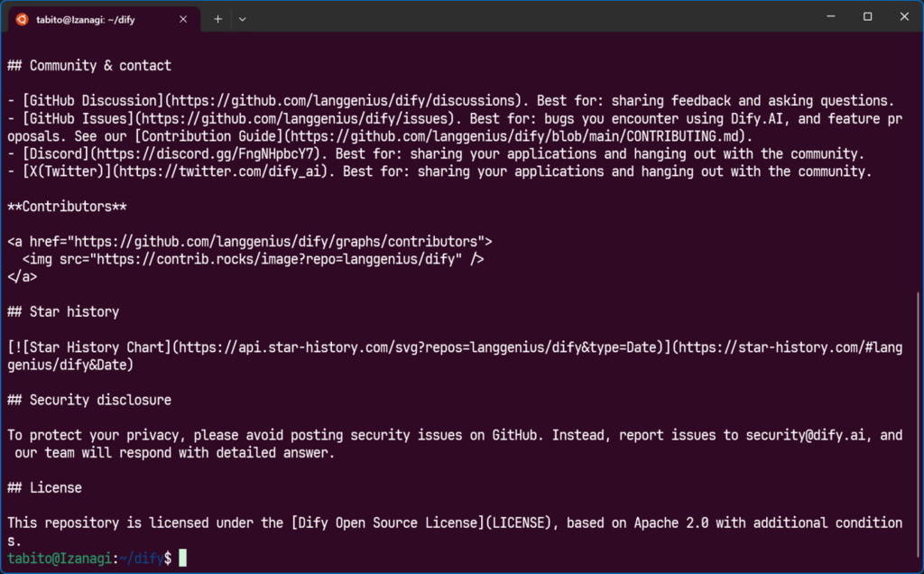The image size is (924, 574).
Task: Close the tabito@Izanagi terminal tab
Action: point(183,20)
